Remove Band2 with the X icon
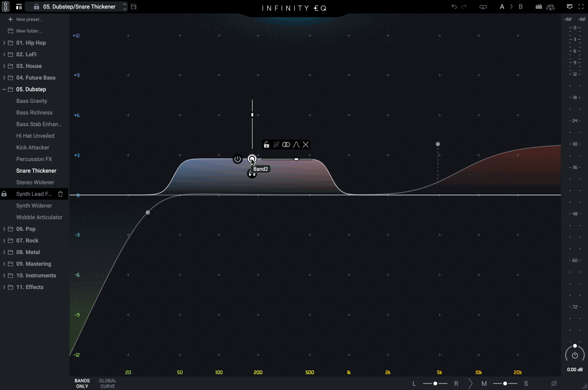Viewport: 588px width, 390px height. 305,145
